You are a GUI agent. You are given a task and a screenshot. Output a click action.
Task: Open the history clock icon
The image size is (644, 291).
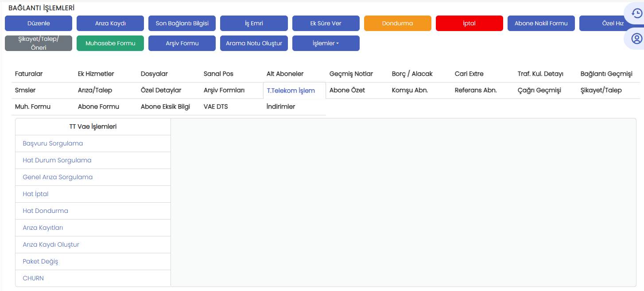[x=637, y=13]
